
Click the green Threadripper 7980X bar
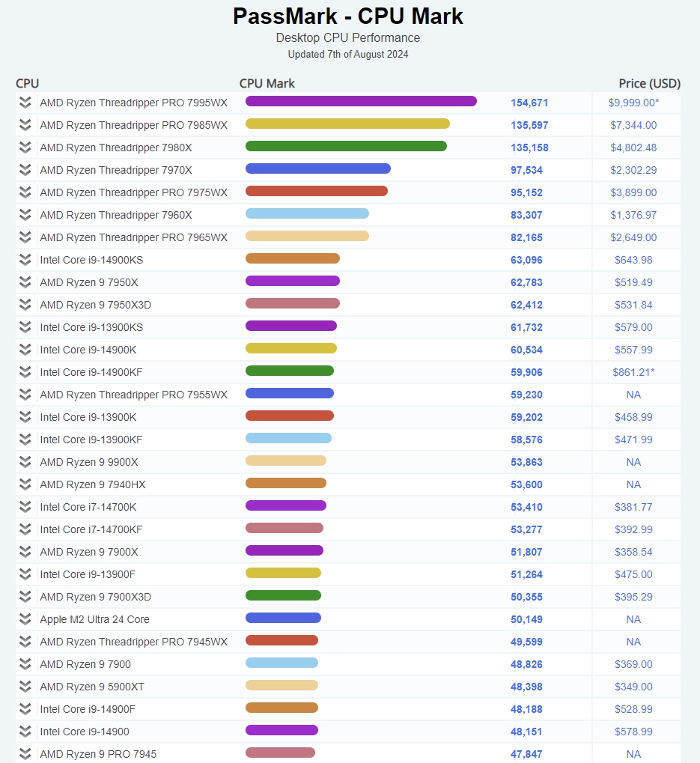tap(346, 146)
